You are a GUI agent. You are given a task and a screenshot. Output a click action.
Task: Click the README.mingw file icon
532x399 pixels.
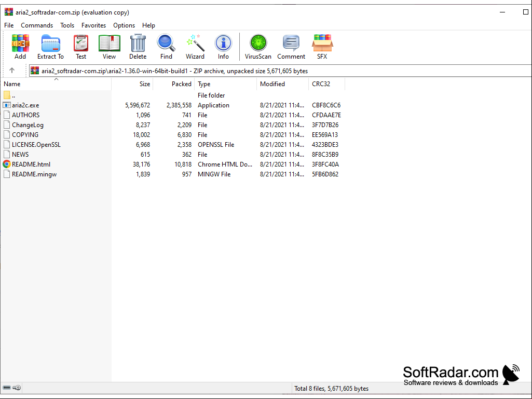tap(6, 174)
